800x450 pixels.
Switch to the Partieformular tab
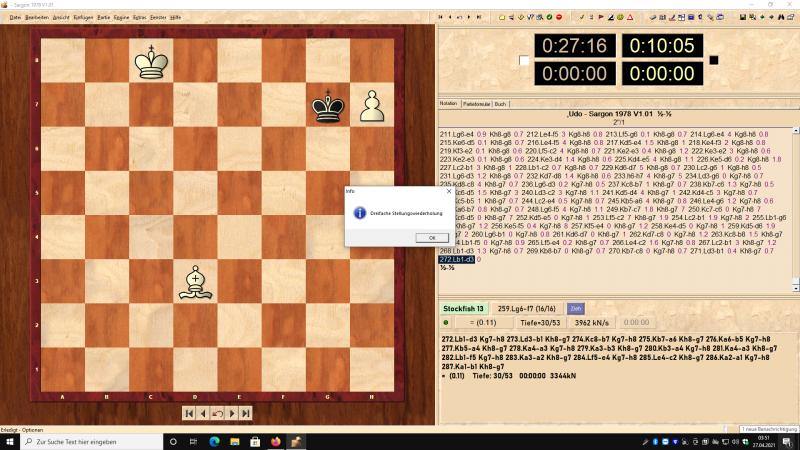tap(477, 104)
